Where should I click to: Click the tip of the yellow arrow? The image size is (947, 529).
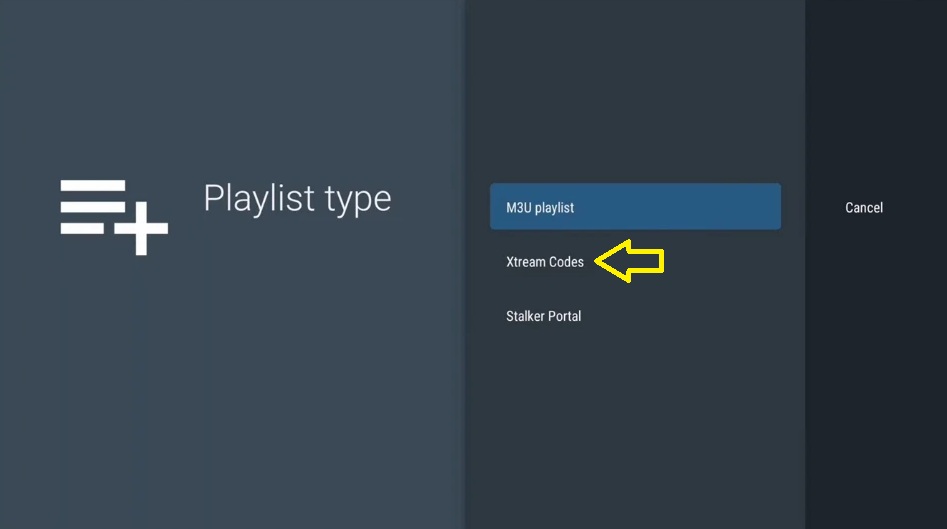pyautogui.click(x=599, y=261)
